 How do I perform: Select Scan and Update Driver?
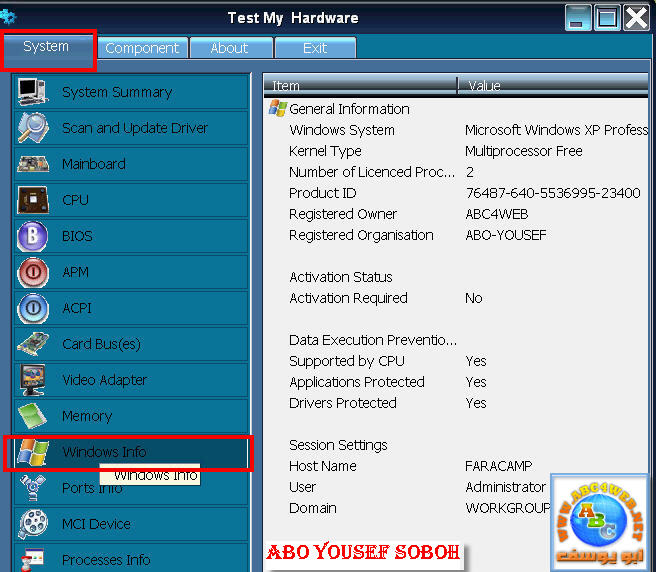[131, 128]
